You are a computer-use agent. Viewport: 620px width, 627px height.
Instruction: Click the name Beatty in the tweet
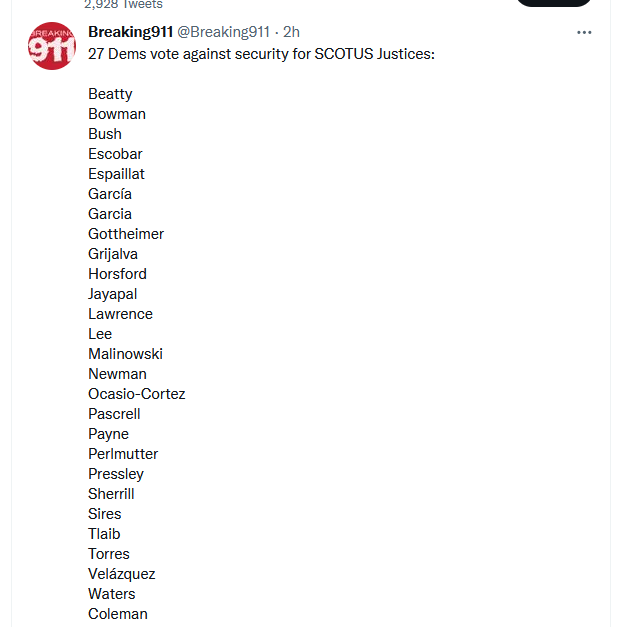110,94
